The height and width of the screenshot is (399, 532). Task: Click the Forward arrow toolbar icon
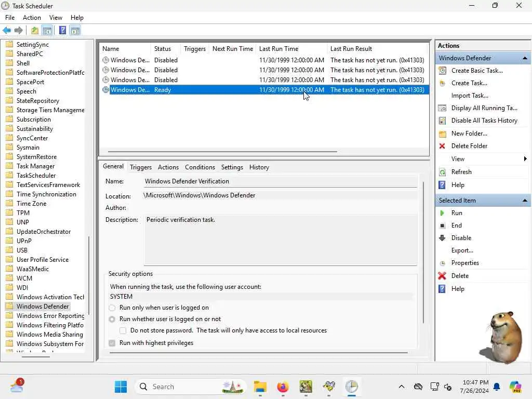point(19,31)
